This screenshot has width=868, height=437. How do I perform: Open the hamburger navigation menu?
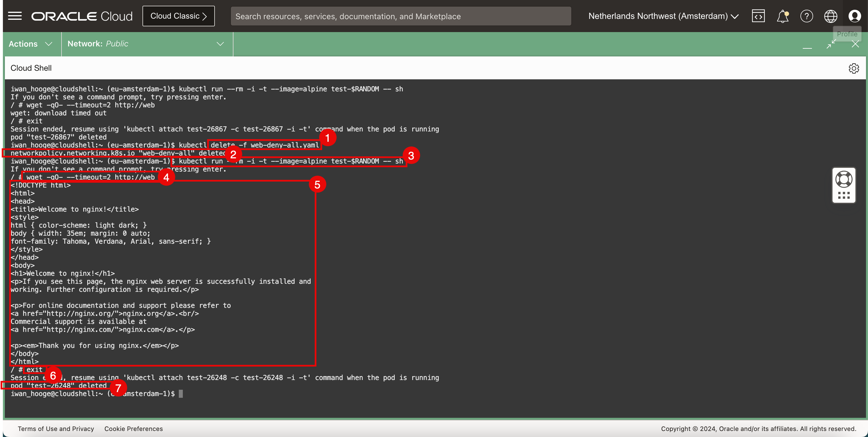point(15,16)
